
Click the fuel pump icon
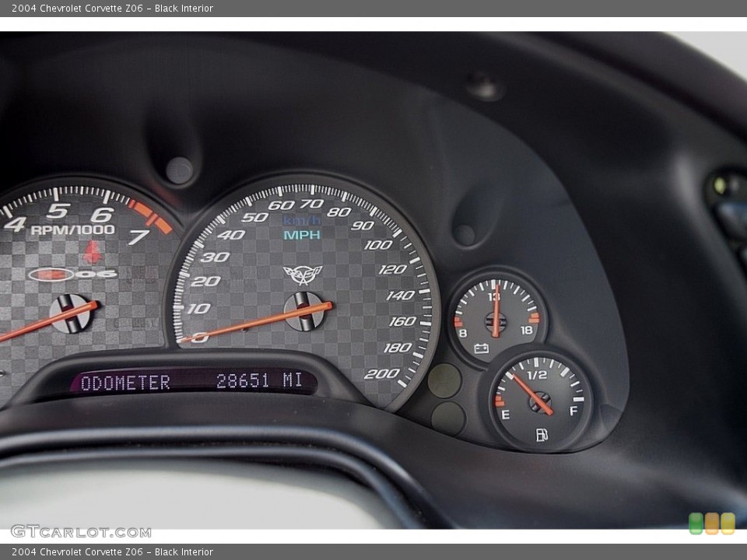[x=542, y=435]
